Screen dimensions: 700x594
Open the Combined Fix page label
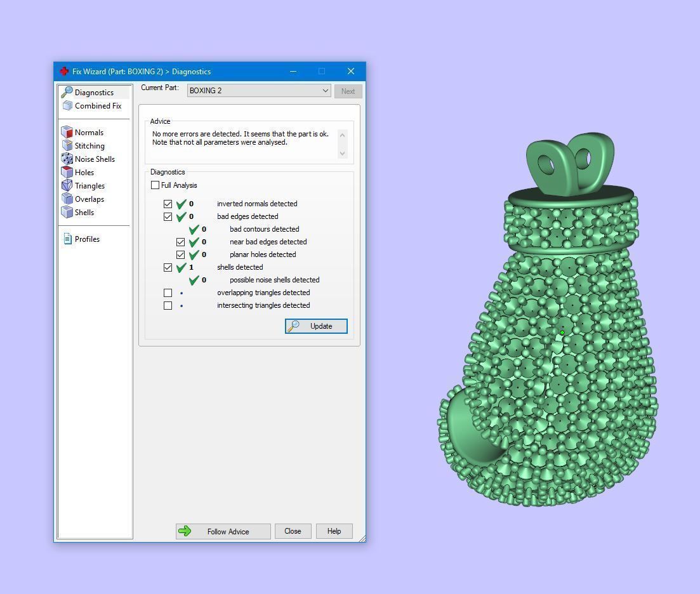pos(98,106)
